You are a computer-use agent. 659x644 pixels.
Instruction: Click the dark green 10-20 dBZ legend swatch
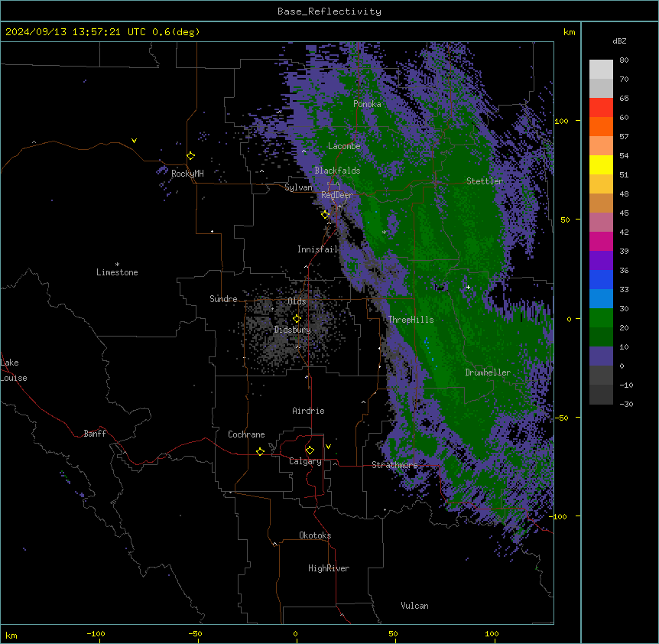(x=601, y=337)
